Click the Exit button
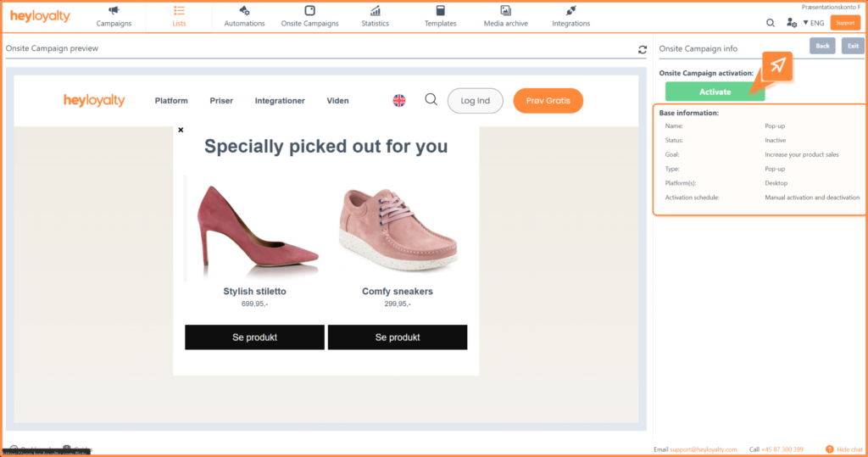 click(x=852, y=46)
